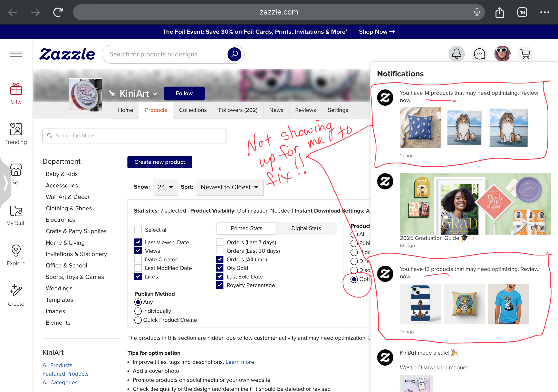The width and height of the screenshot is (558, 392).
Task: Open the store Settings tab
Action: point(338,110)
